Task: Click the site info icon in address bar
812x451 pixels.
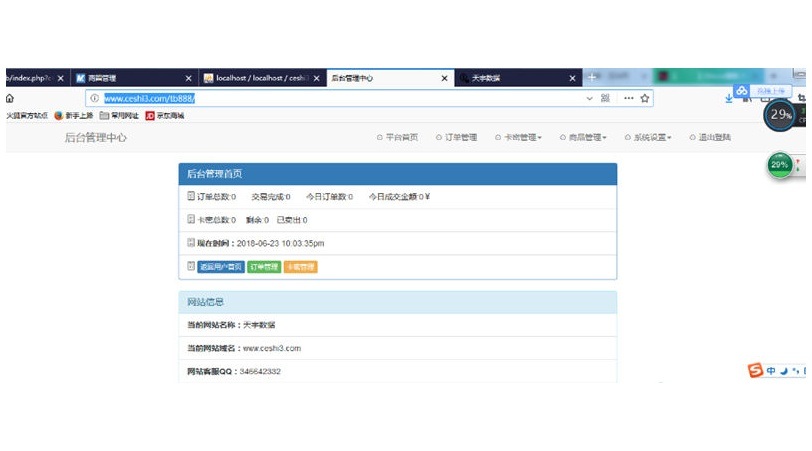Action: point(94,98)
